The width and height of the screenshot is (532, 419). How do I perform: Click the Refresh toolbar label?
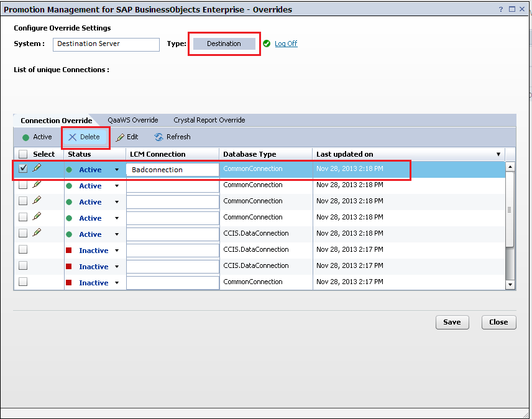pyautogui.click(x=178, y=137)
